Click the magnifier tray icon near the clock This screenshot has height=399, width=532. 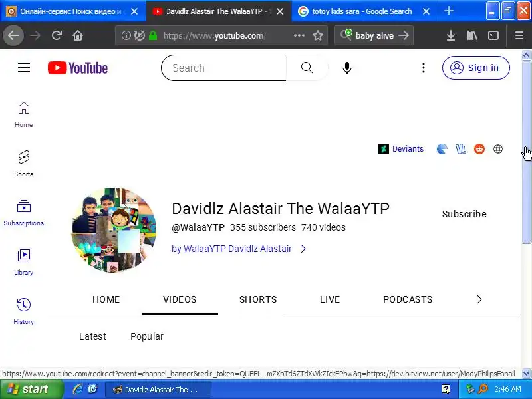click(x=483, y=389)
